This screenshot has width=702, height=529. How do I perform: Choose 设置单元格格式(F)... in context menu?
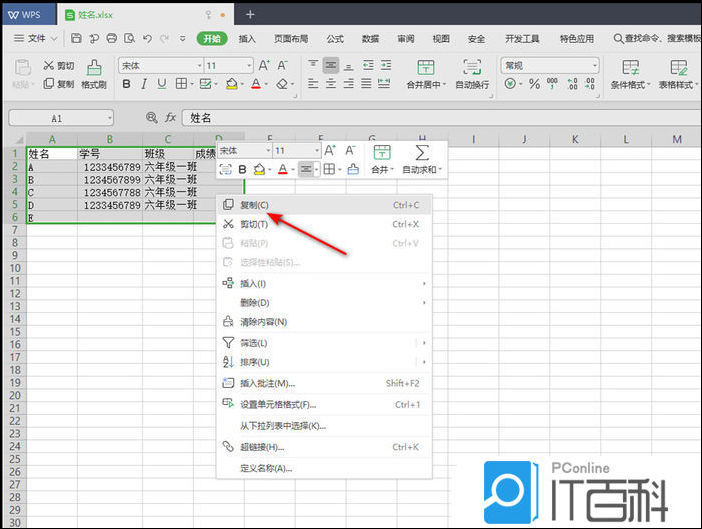tap(277, 405)
